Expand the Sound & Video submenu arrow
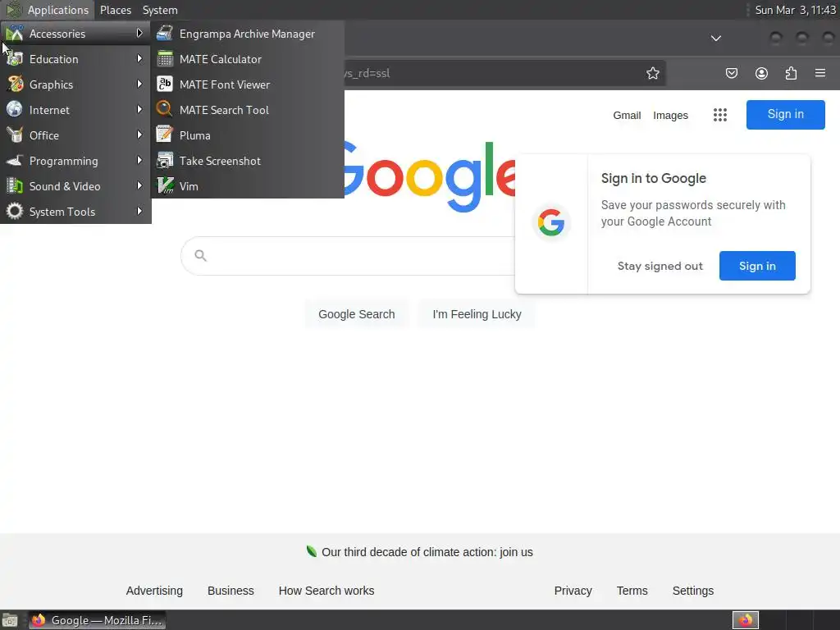Screen dimensions: 840x630 pyautogui.click(x=139, y=185)
